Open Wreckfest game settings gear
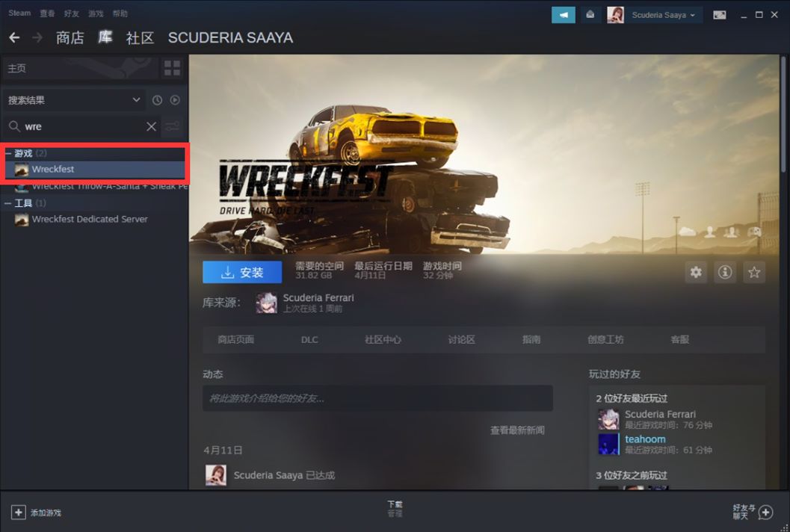790x532 pixels. click(696, 273)
